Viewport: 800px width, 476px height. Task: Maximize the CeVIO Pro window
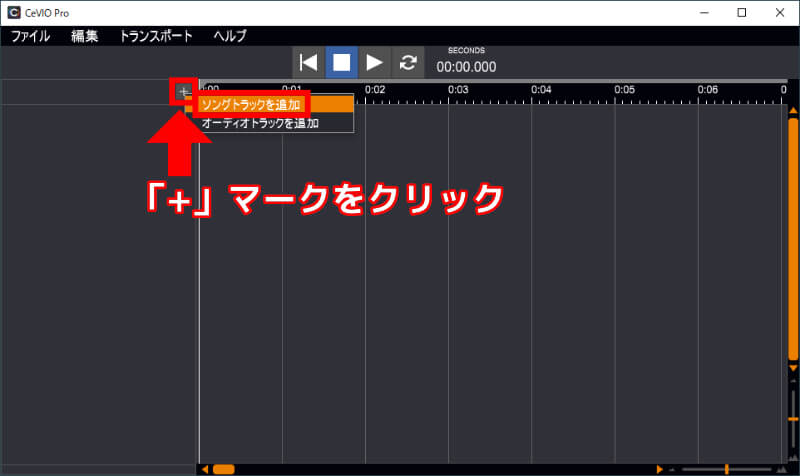pyautogui.click(x=742, y=13)
